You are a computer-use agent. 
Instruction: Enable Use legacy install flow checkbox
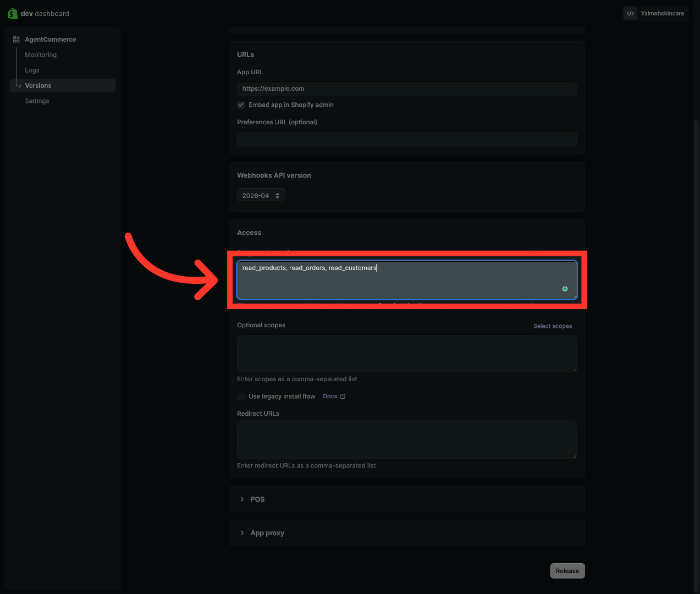click(x=241, y=397)
